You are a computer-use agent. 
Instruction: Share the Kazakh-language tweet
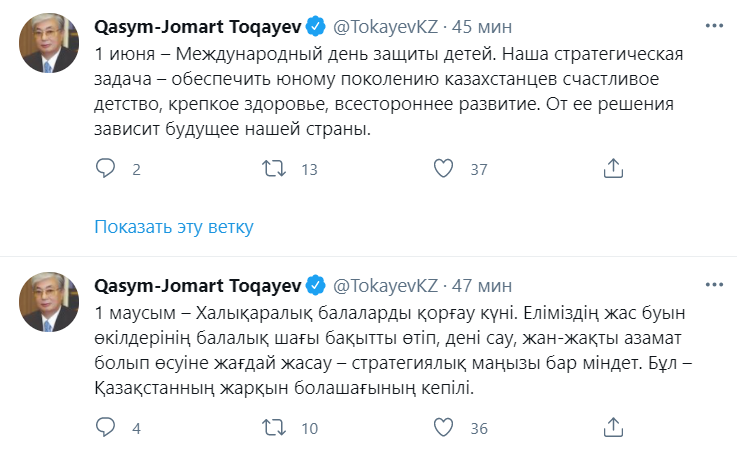(x=615, y=428)
